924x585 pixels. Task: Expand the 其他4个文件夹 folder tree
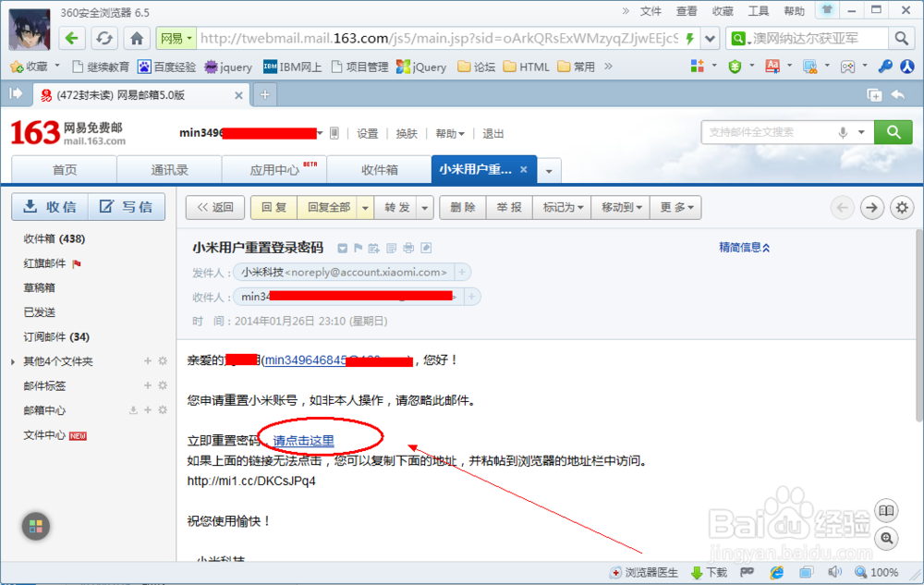point(13,361)
